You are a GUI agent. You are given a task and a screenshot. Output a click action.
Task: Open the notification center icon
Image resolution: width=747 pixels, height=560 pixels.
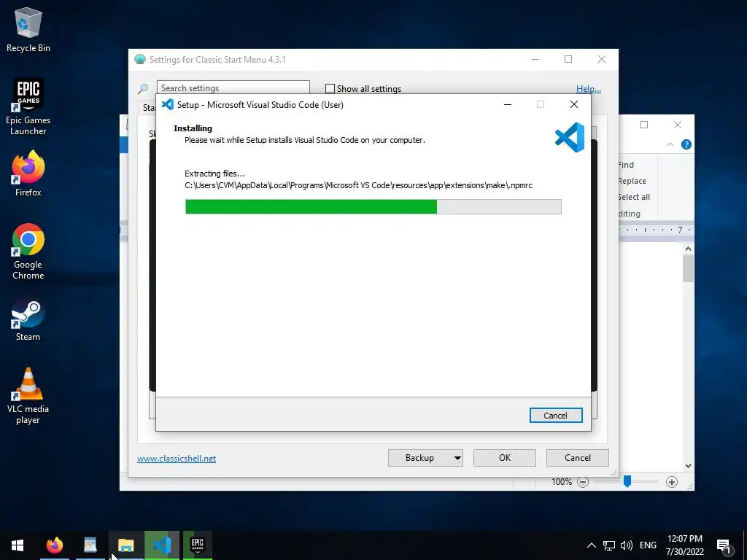click(724, 546)
